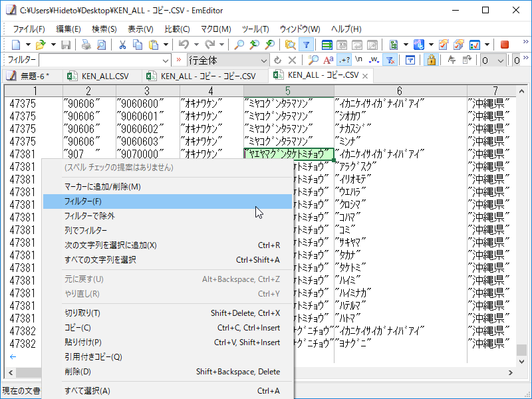532x399 pixels.
Task: Open the advanced filter window icon
Action: click(x=410, y=61)
